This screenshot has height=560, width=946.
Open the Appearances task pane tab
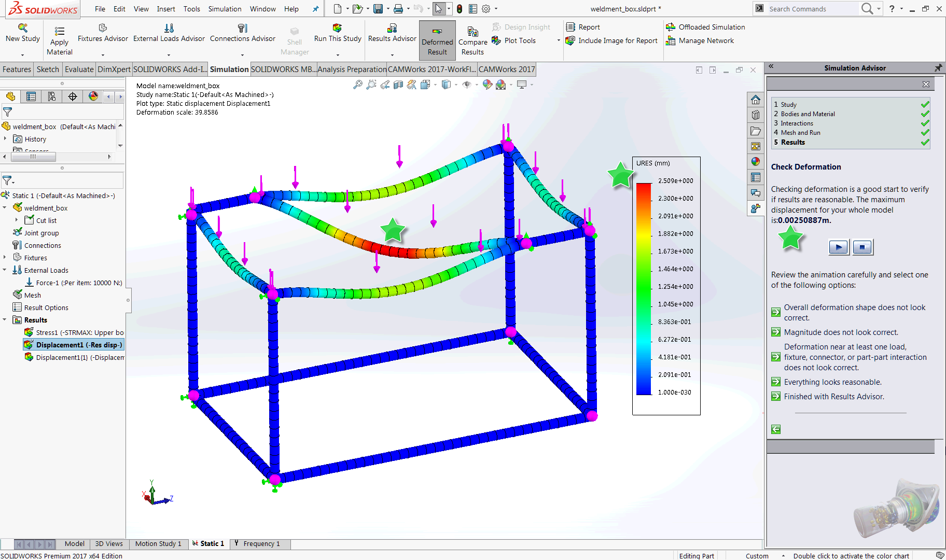click(x=756, y=162)
